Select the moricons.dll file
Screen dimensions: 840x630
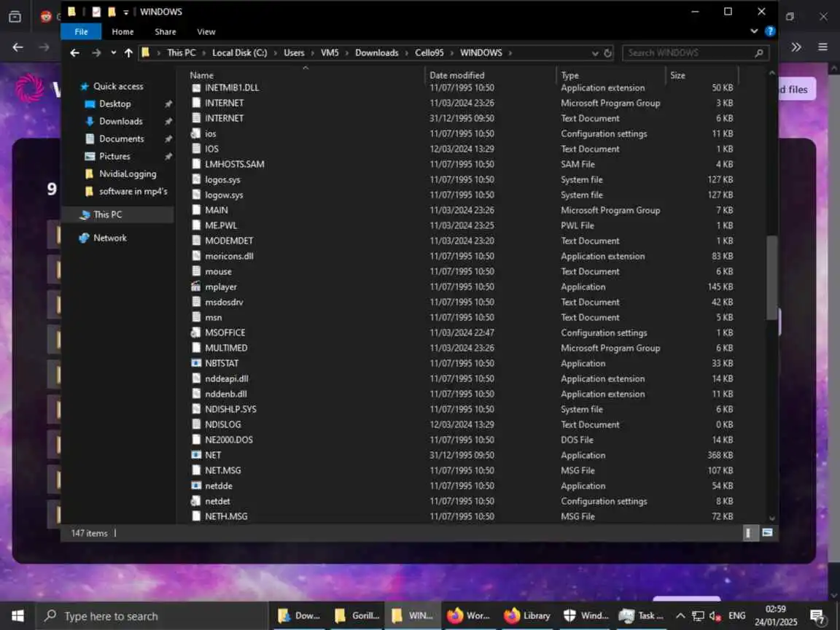(x=229, y=256)
